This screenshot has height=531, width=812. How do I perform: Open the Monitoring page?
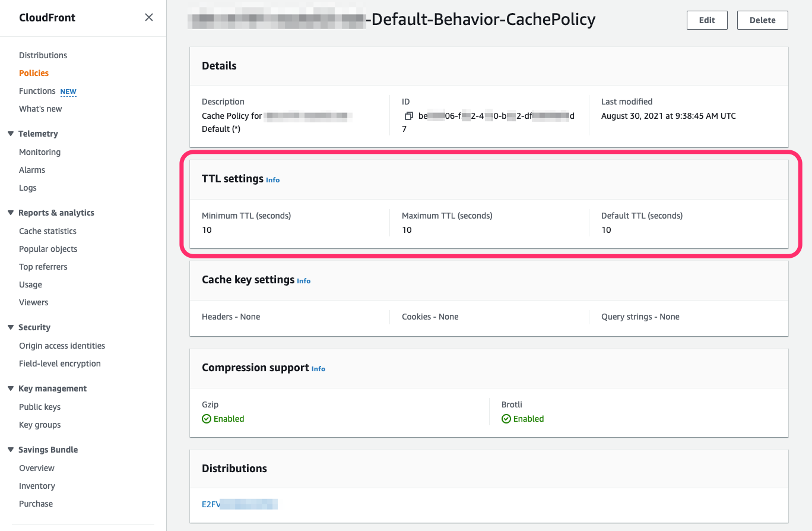click(x=39, y=152)
